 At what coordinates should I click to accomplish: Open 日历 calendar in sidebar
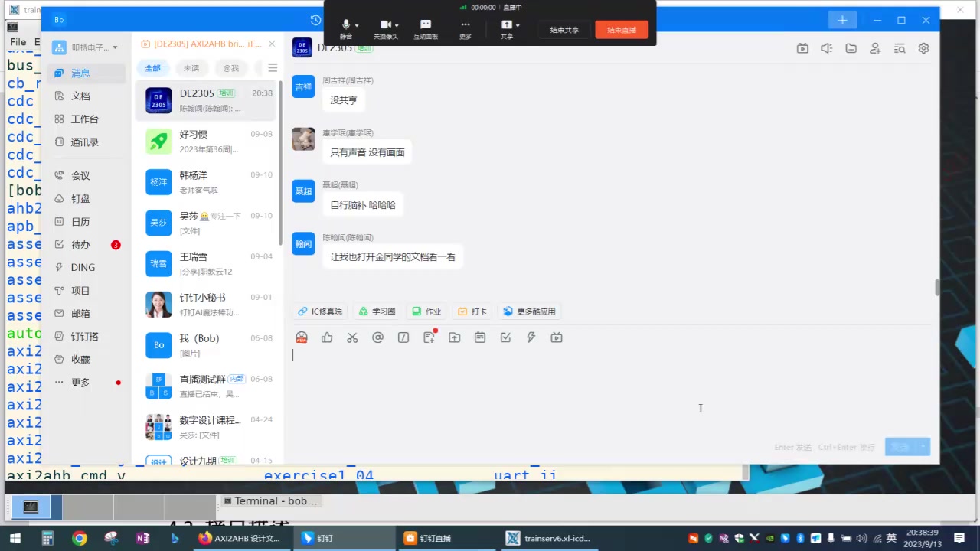87,222
